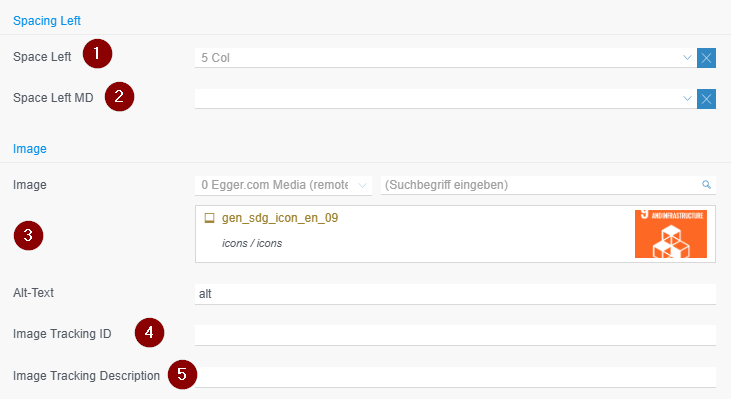
Task: Click the small image icon beside gen_sdg_icon_en_09
Action: click(x=209, y=218)
